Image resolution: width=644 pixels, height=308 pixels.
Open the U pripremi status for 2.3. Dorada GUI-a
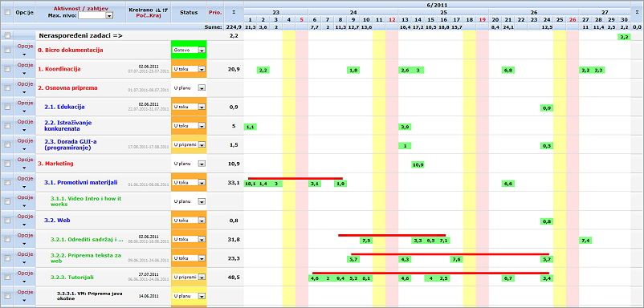coord(189,144)
